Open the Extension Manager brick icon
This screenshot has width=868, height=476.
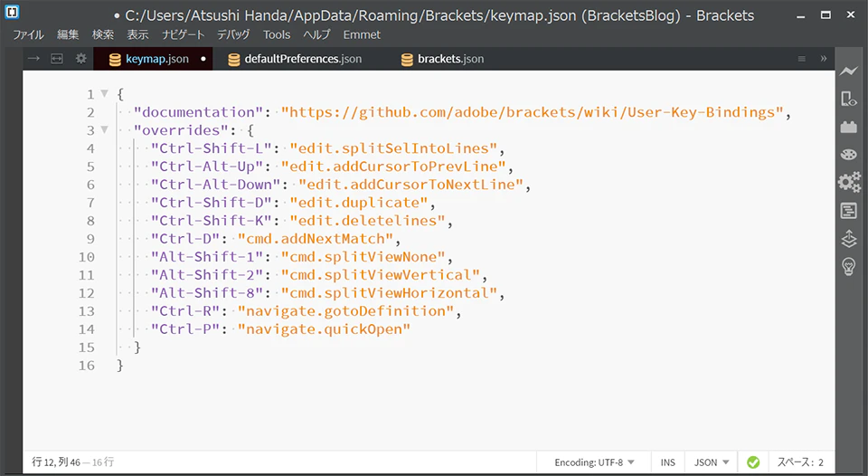coord(848,127)
